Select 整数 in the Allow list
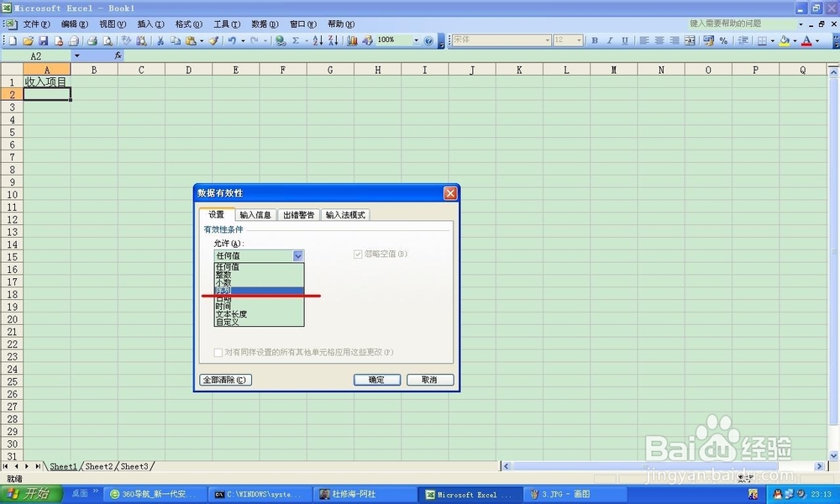 [x=259, y=274]
